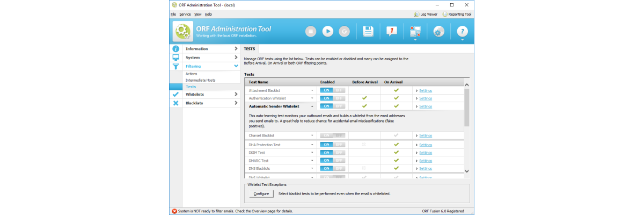This screenshot has height=215, width=644.
Task: Click the tests list scroll down arrow
Action: tap(466, 171)
